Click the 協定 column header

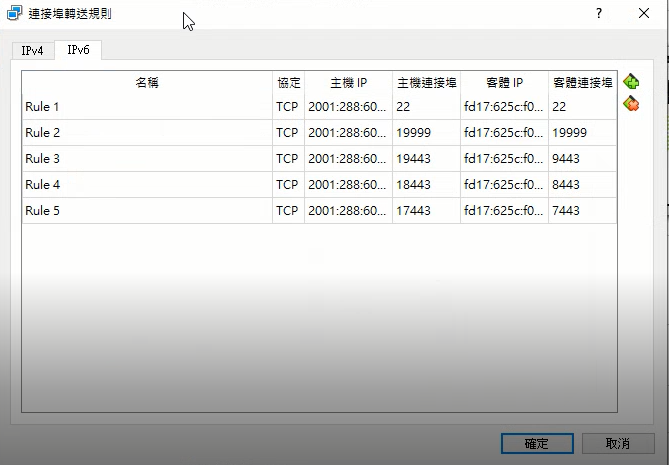[288, 82]
